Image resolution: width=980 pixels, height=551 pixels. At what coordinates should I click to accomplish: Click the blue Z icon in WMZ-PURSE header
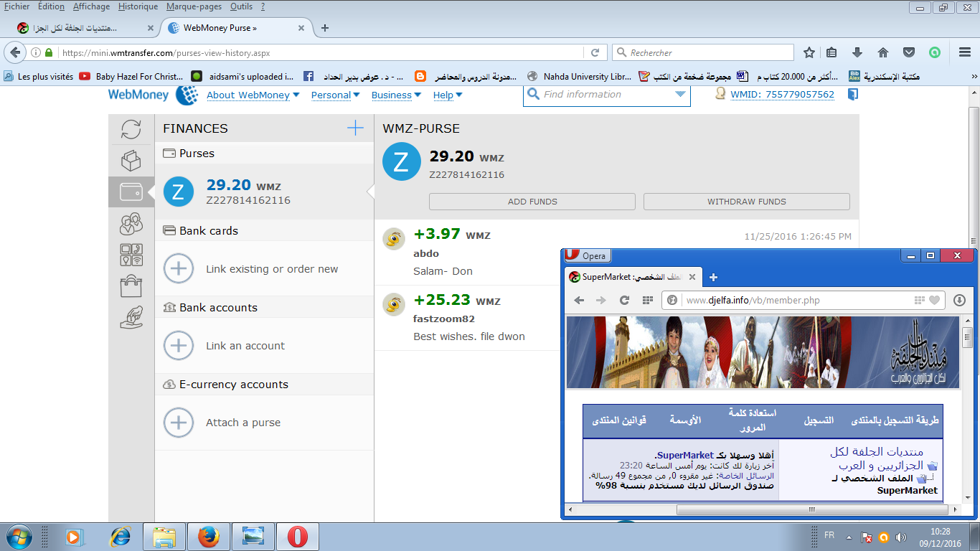click(401, 161)
